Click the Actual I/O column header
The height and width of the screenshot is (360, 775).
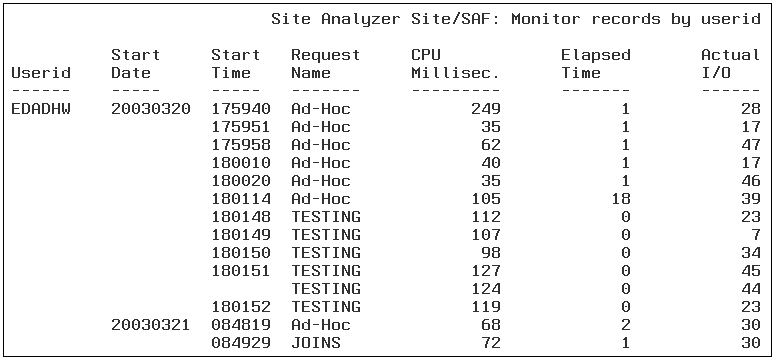click(731, 64)
